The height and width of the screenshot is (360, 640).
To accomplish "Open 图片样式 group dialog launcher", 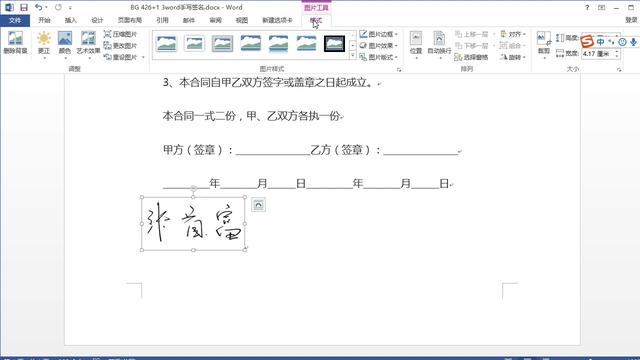I will [399, 70].
